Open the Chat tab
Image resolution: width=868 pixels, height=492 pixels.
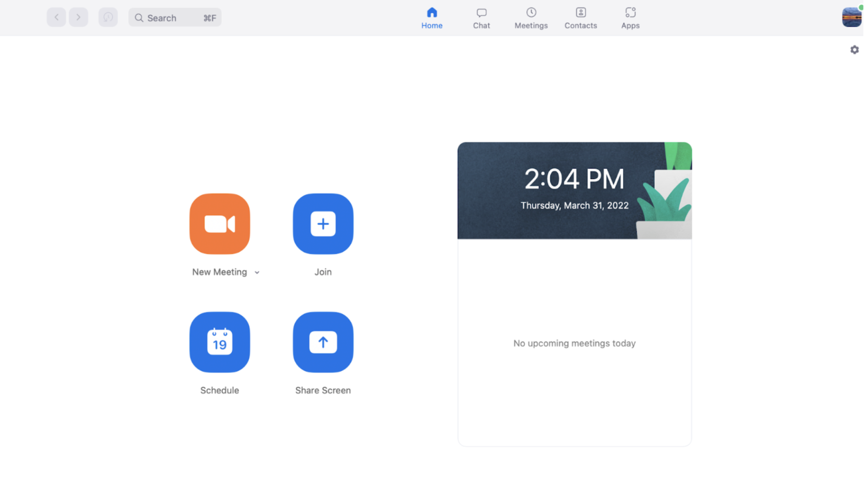(481, 18)
